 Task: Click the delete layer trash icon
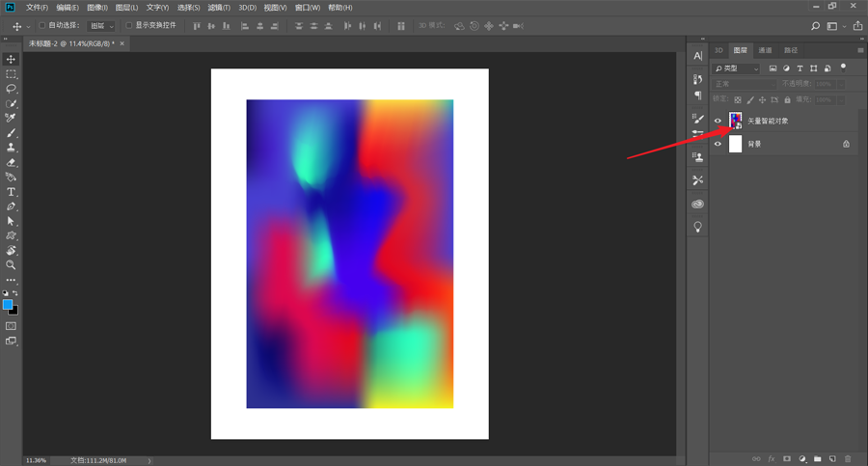pyautogui.click(x=848, y=459)
